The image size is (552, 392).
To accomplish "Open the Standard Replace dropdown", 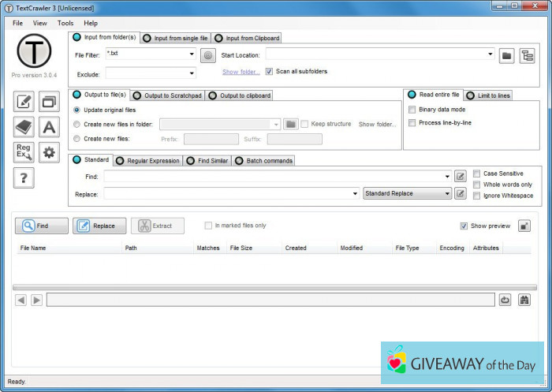I will tap(447, 193).
